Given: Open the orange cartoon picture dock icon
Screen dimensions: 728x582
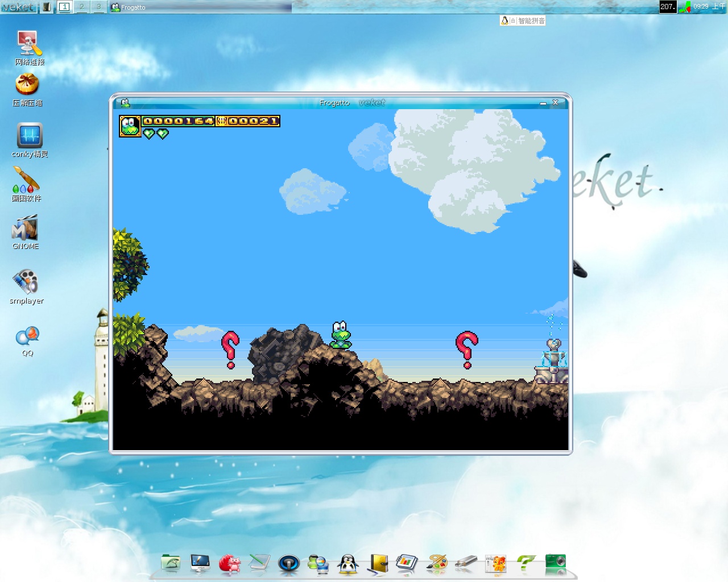Looking at the screenshot, I should (496, 563).
